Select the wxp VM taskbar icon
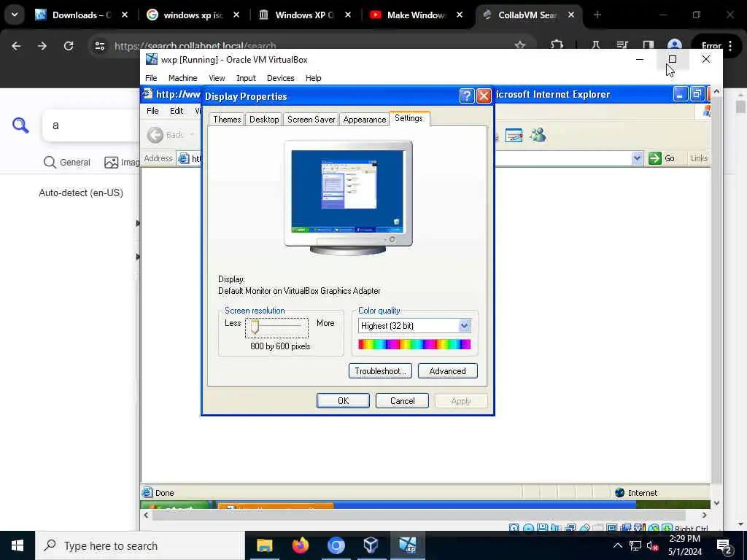747x560 pixels. (x=407, y=545)
